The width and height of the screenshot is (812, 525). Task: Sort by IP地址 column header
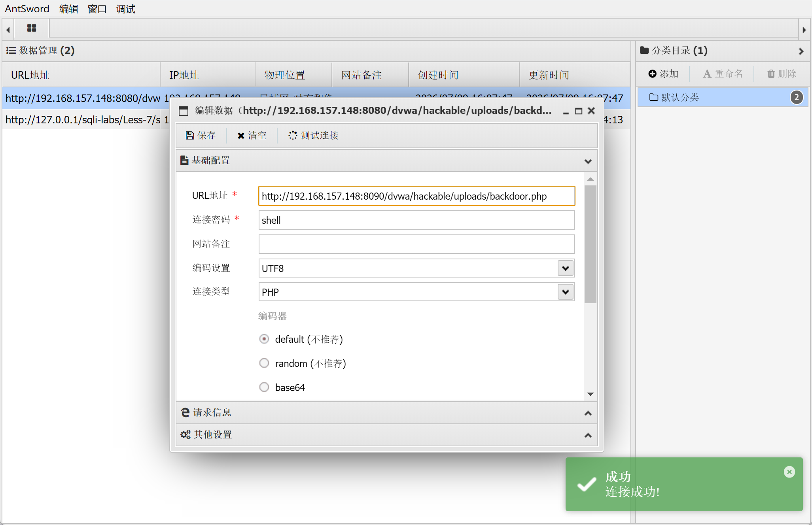tap(208, 75)
